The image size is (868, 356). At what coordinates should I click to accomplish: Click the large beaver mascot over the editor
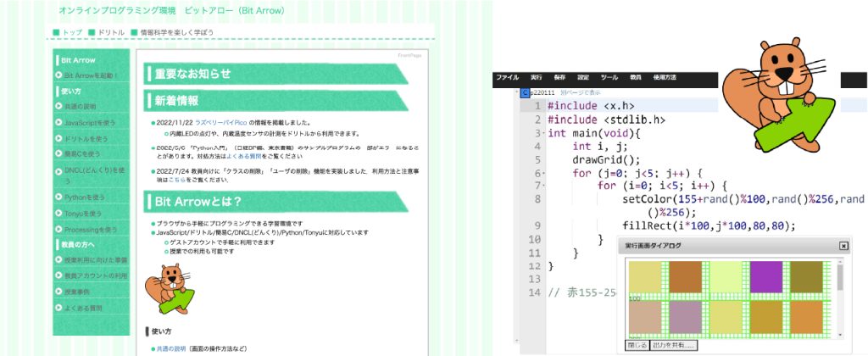point(778,94)
